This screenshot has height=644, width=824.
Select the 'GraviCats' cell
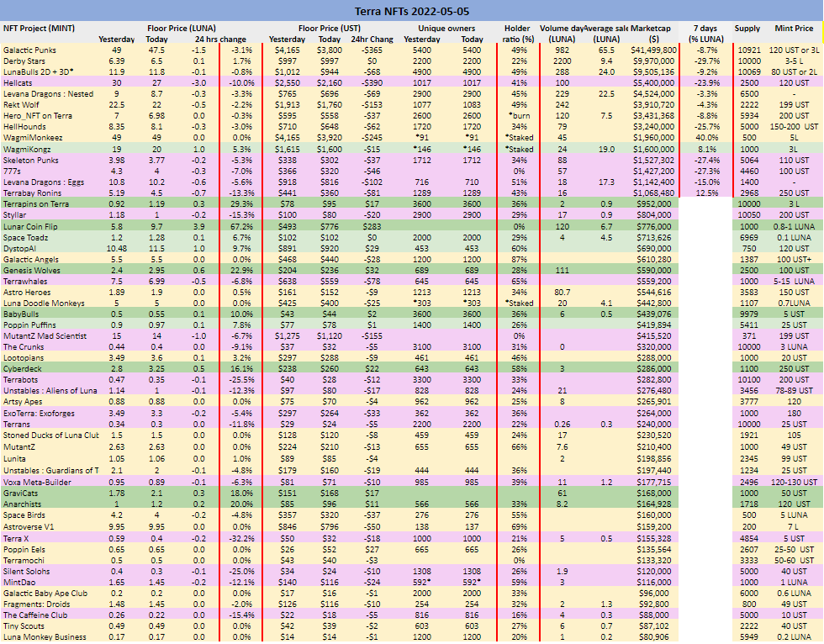tap(20, 494)
